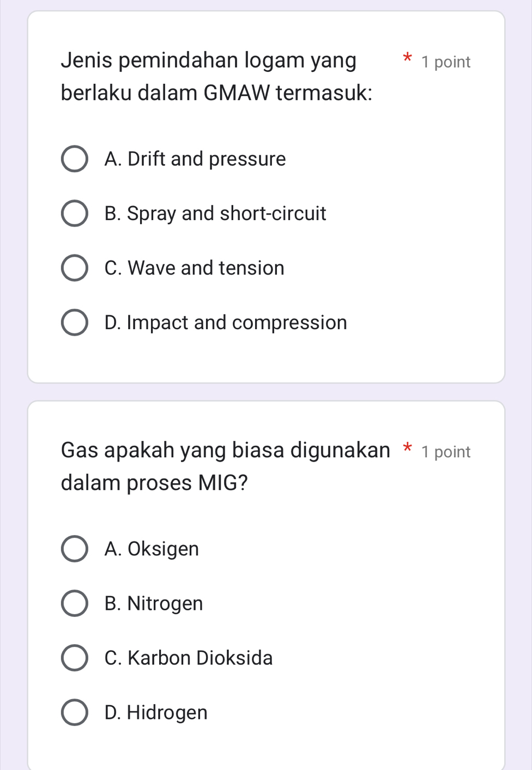Click the "1 point" label on GMAW question

[x=445, y=62]
